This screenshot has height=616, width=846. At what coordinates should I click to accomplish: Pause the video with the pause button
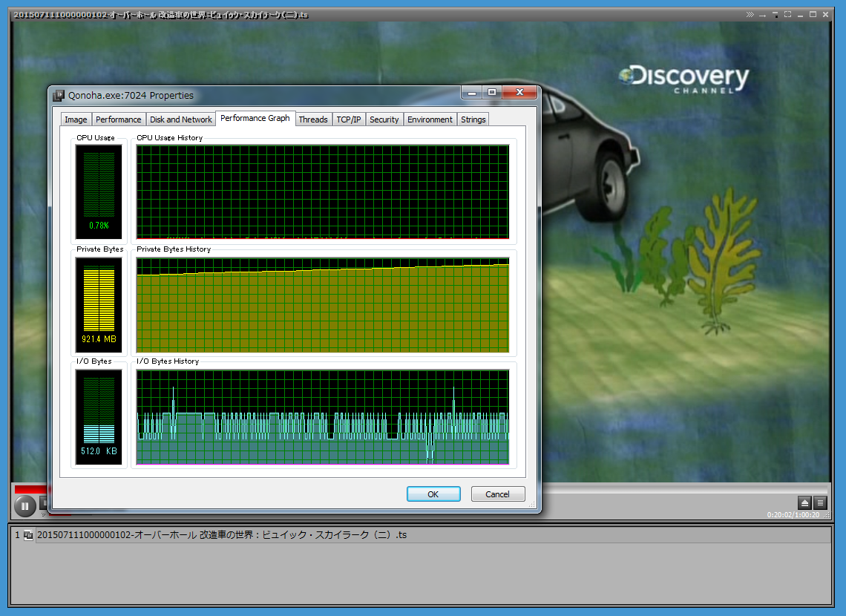coord(24,507)
